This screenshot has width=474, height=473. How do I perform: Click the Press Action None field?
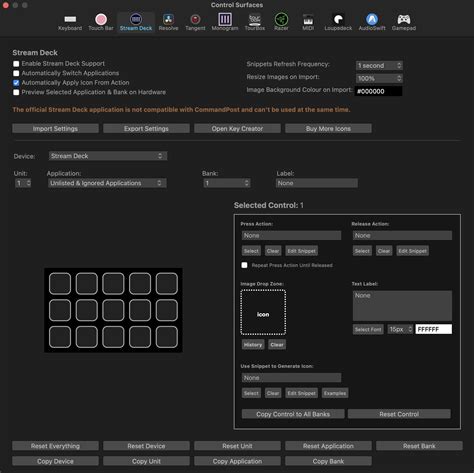coord(292,236)
